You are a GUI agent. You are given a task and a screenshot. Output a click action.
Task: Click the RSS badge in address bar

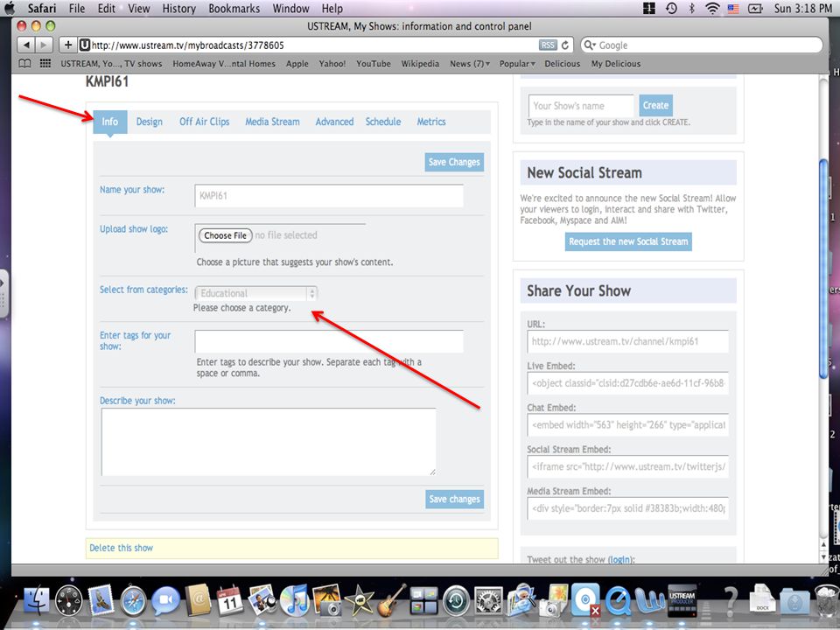pos(548,45)
